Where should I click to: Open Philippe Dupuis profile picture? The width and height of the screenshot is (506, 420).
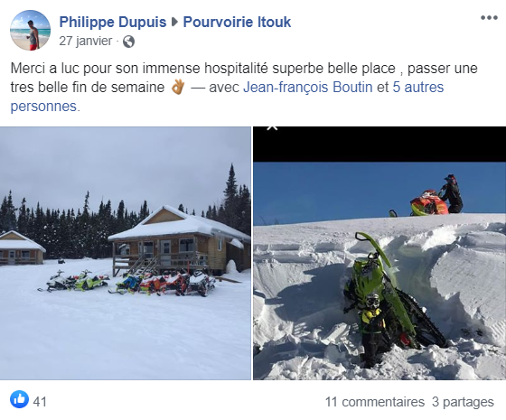pyautogui.click(x=30, y=30)
